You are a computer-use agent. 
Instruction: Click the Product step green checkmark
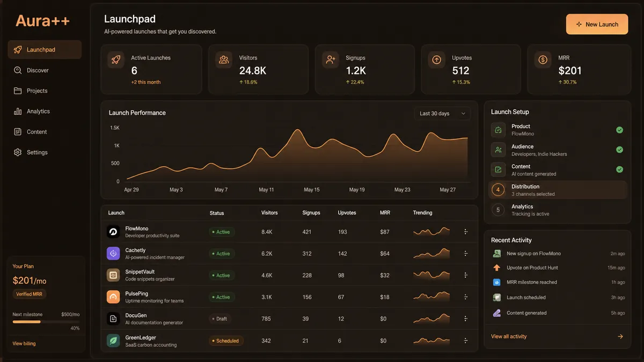[619, 130]
